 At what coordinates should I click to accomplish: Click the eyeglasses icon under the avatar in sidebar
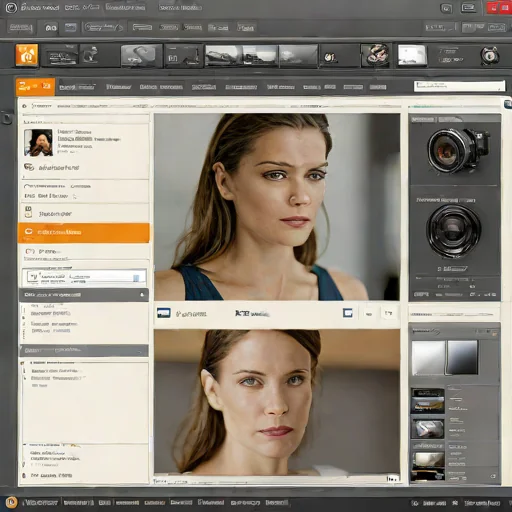[x=29, y=167]
